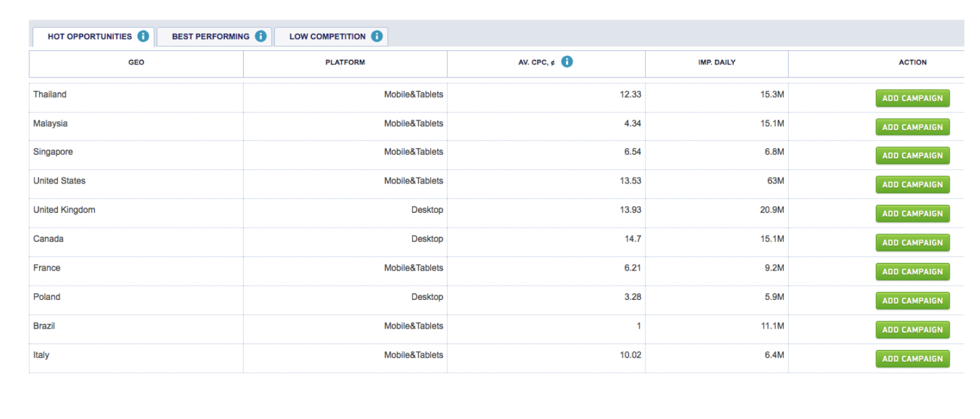Image resolution: width=980 pixels, height=419 pixels.
Task: Add campaign for Singapore
Action: [x=912, y=155]
